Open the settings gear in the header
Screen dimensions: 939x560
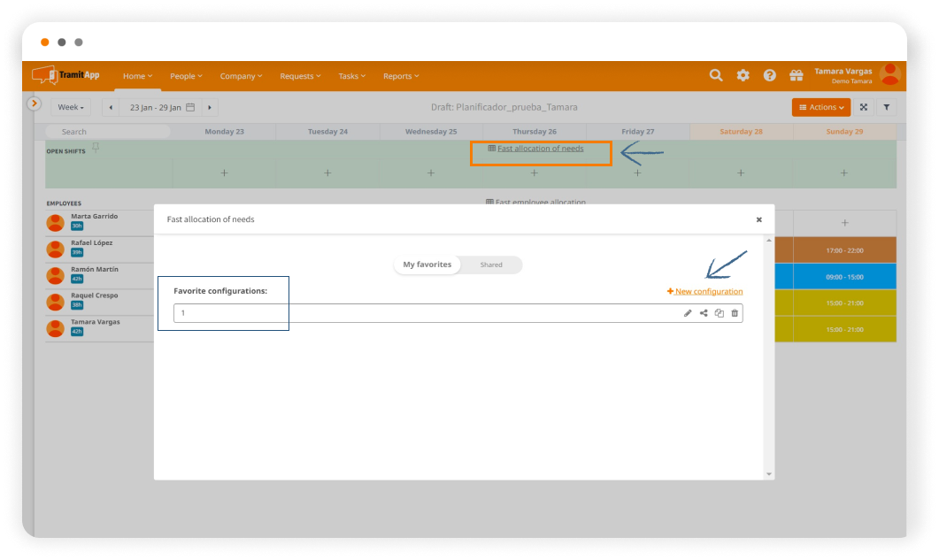pos(743,76)
